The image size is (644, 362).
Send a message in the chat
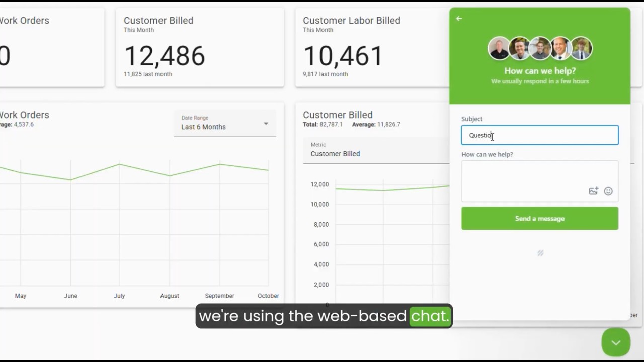(540, 219)
